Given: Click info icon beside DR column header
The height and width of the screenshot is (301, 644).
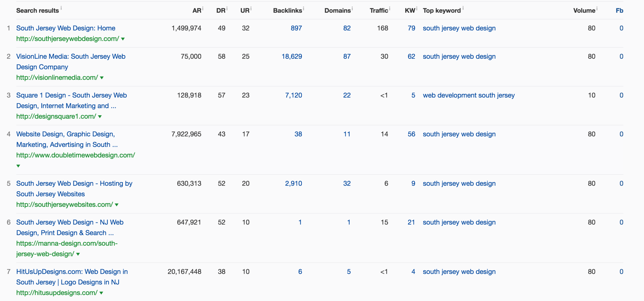Looking at the screenshot, I should point(227,8).
